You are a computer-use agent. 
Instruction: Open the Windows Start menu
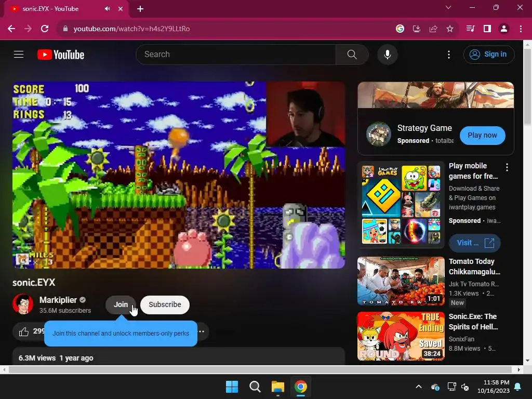click(232, 387)
